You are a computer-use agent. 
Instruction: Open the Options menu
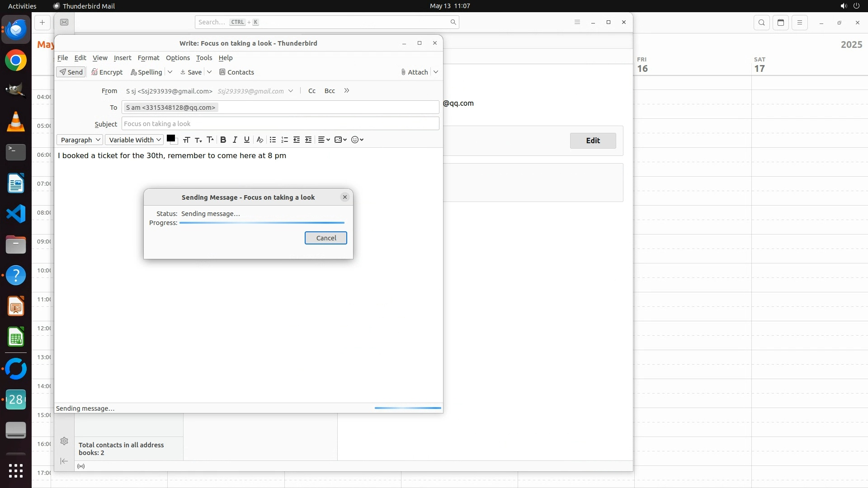tap(178, 58)
